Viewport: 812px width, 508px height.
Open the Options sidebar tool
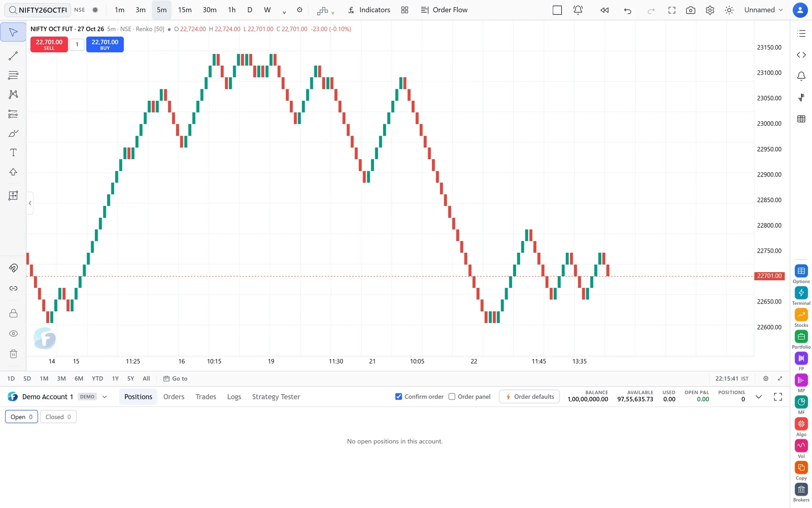click(x=801, y=274)
